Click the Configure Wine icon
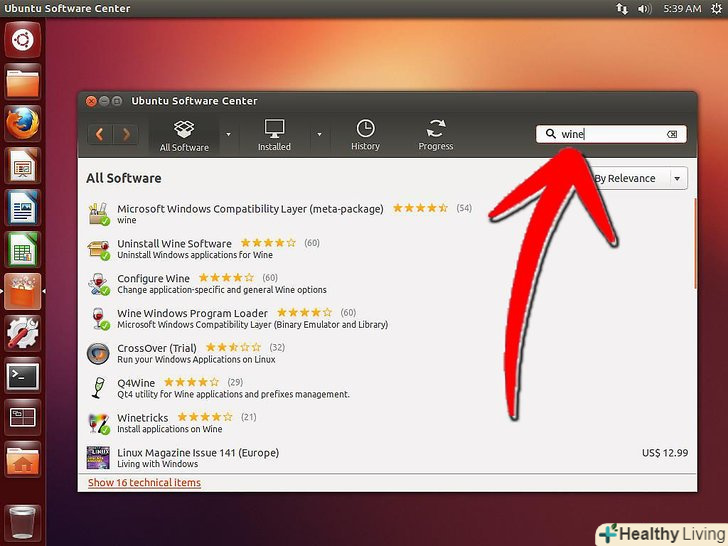Screen dimensions: 728x546 point(98,284)
